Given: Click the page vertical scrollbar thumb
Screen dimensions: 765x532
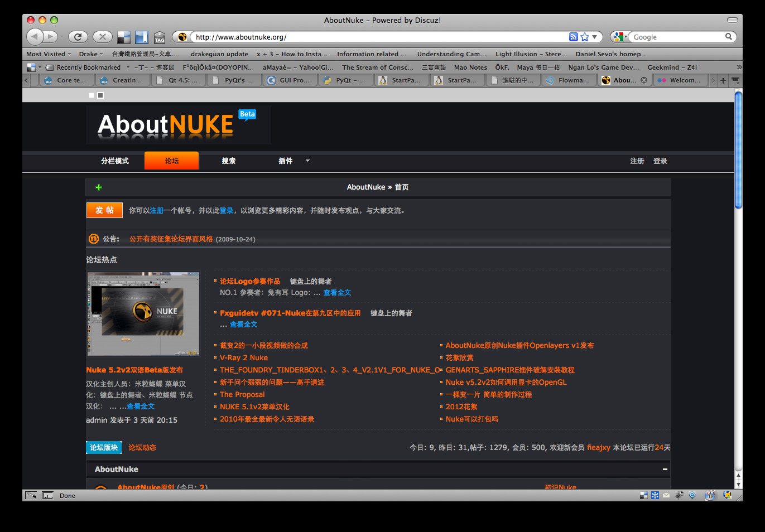Looking at the screenshot, I should point(738,150).
